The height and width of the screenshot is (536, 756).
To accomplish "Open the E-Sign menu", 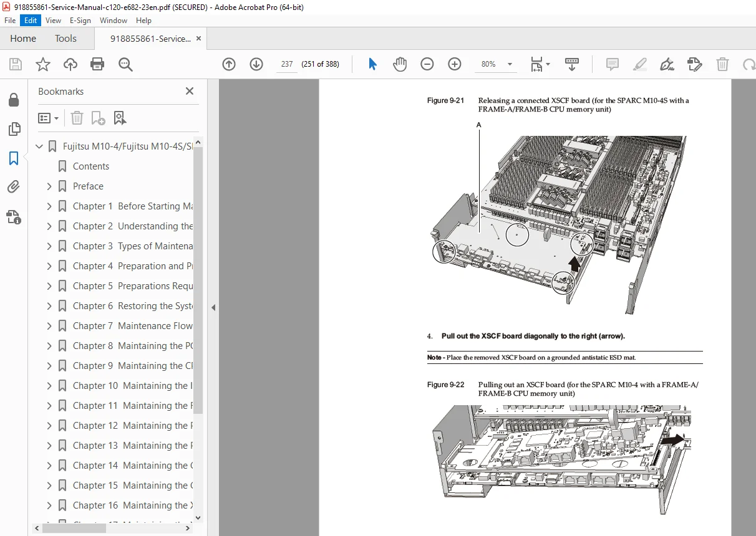I will (80, 20).
